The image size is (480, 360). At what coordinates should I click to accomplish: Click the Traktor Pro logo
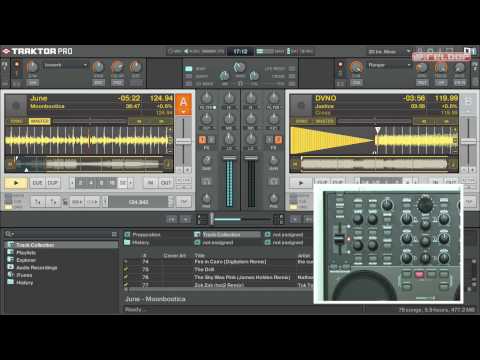point(37,51)
